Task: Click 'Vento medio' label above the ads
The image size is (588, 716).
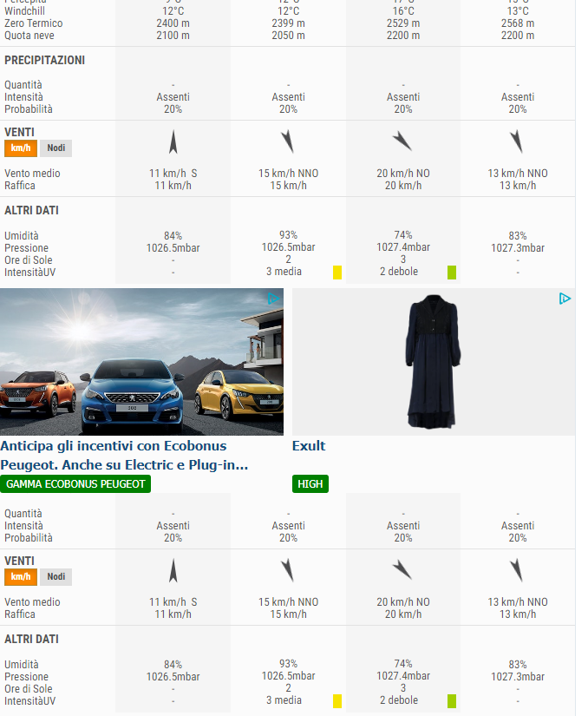Action: coord(32,174)
